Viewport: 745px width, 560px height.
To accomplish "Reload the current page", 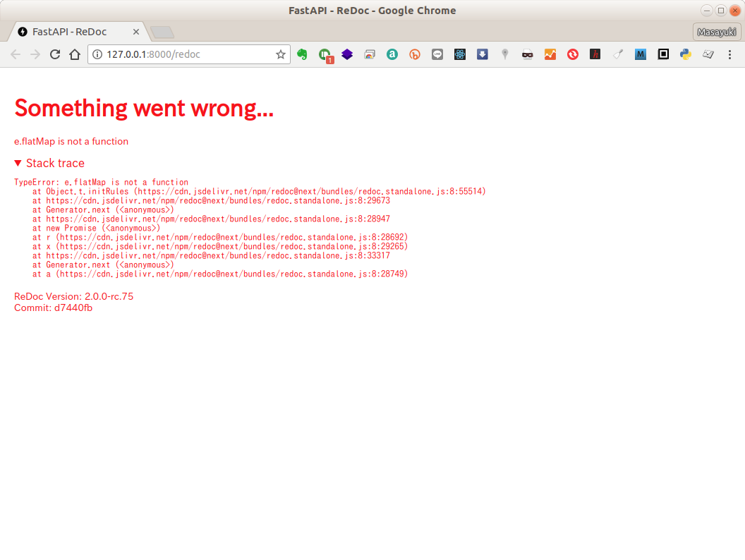I will point(54,54).
